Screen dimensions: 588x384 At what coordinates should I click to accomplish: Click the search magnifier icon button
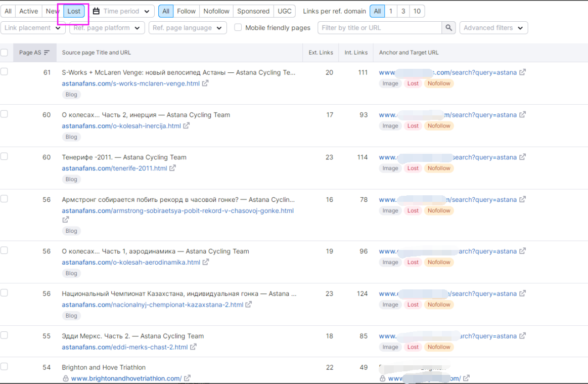pos(449,28)
